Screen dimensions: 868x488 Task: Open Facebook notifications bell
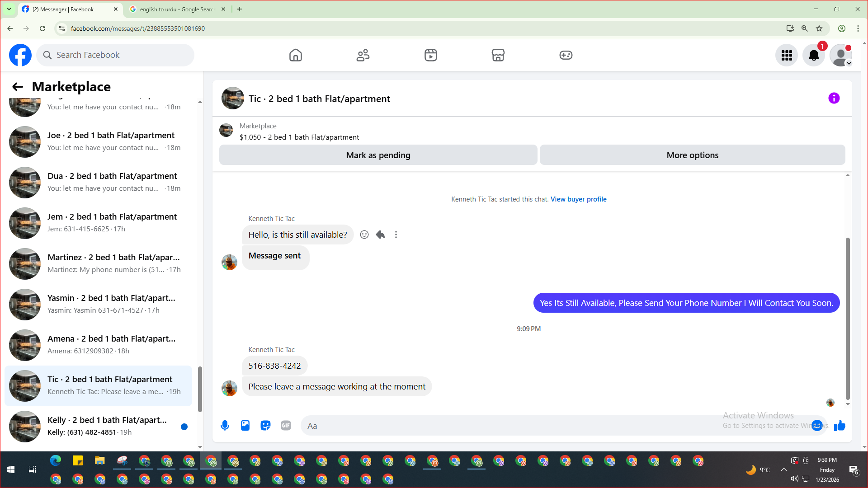[x=813, y=55]
